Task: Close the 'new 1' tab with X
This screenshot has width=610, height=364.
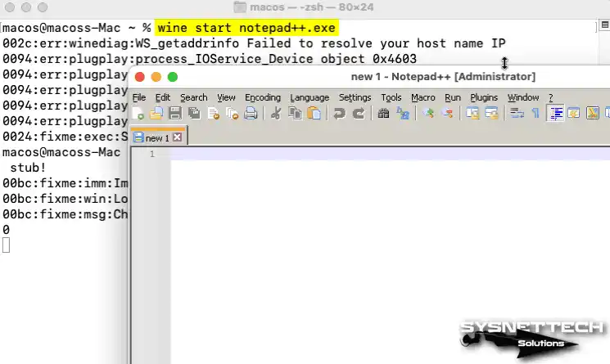Action: click(x=178, y=137)
